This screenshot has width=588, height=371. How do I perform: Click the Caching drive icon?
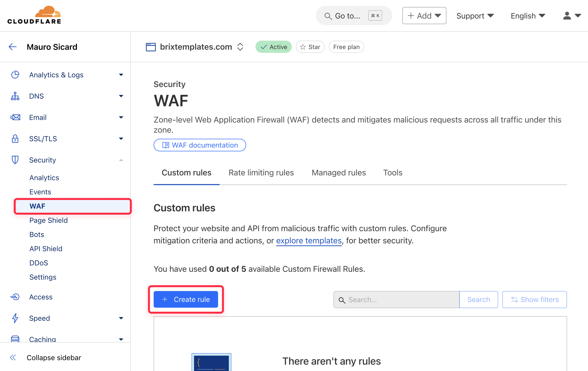click(15, 339)
